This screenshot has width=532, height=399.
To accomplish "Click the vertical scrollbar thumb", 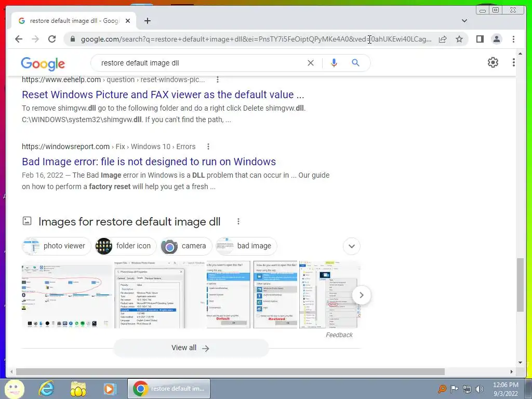I will click(520, 284).
